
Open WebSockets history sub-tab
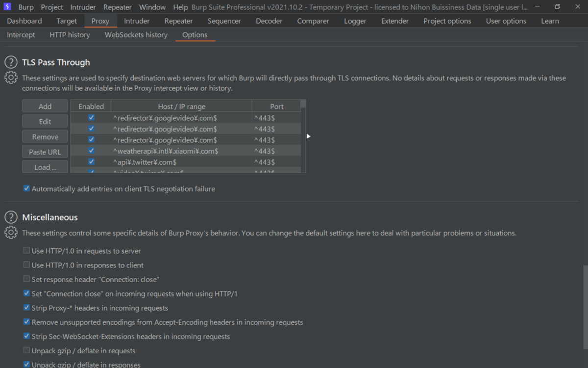(136, 35)
